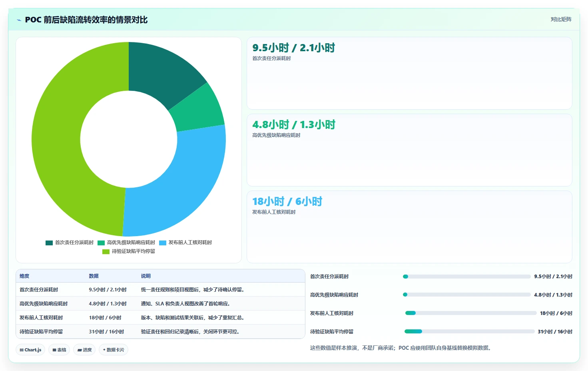Click progress label 首次责任分派耗时
The image size is (588, 371).
329,277
